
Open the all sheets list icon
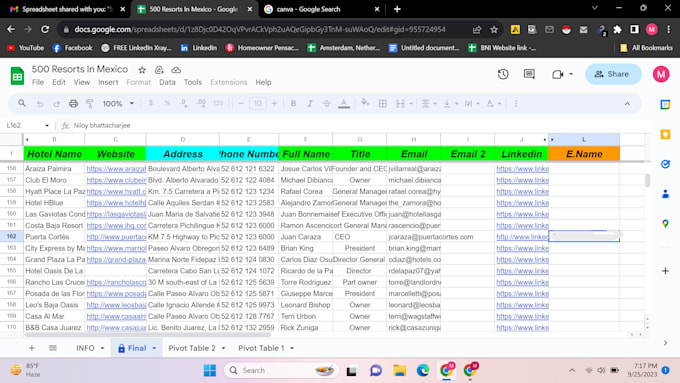(52, 348)
